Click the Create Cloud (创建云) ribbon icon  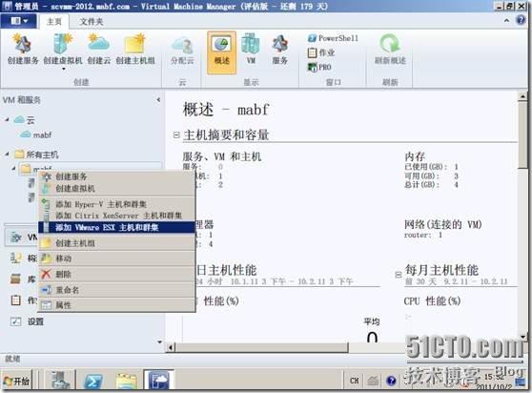99,50
